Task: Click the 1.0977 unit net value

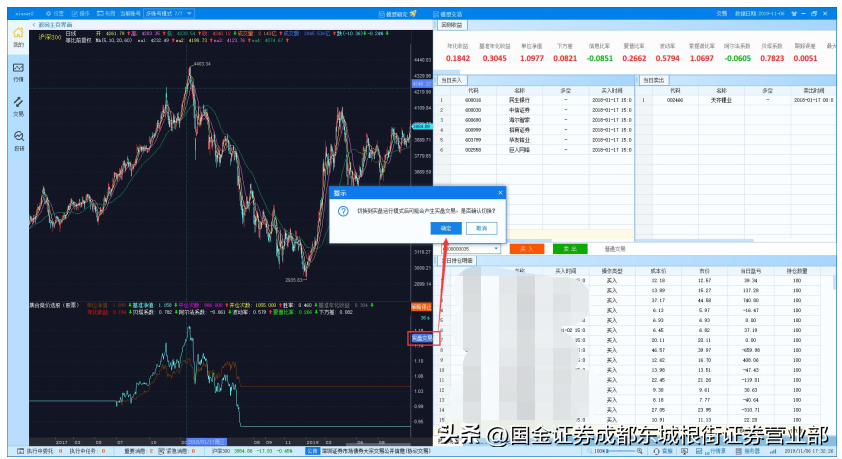Action: tap(532, 59)
